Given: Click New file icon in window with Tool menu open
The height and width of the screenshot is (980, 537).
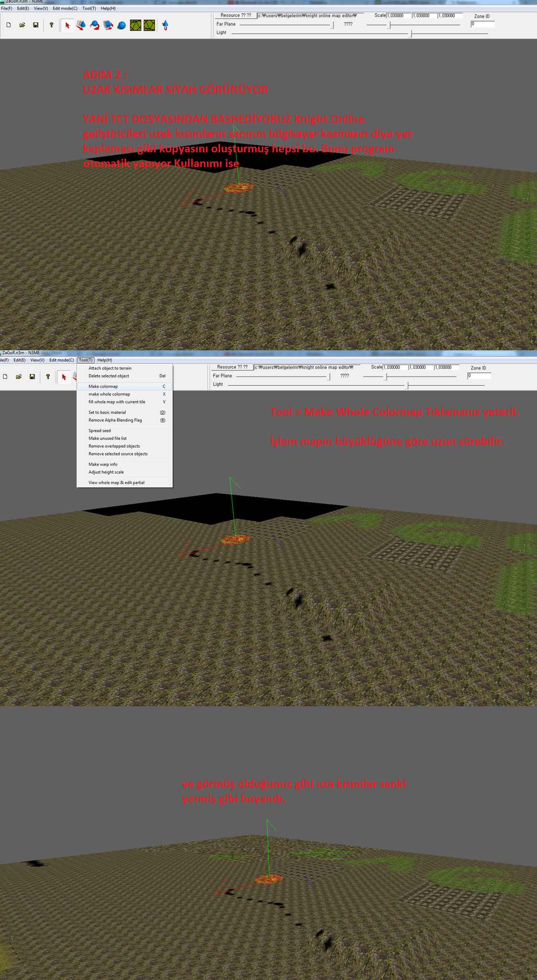Looking at the screenshot, I should (5, 377).
